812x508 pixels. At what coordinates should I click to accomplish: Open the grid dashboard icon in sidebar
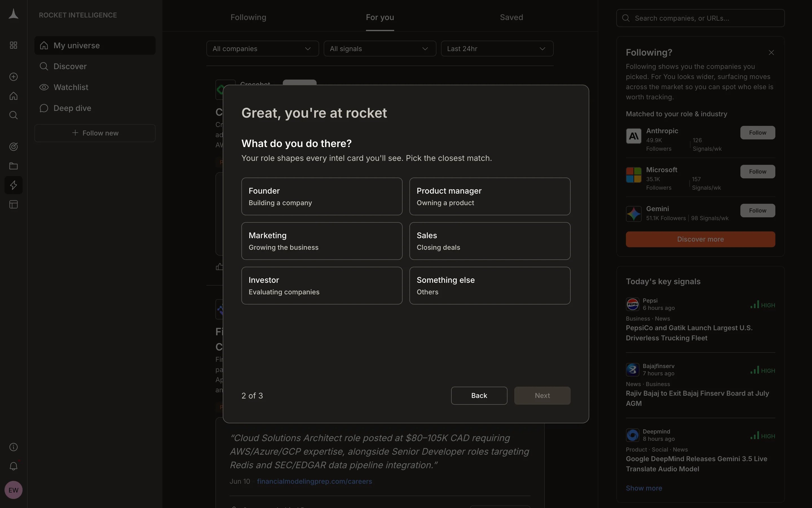click(x=14, y=45)
